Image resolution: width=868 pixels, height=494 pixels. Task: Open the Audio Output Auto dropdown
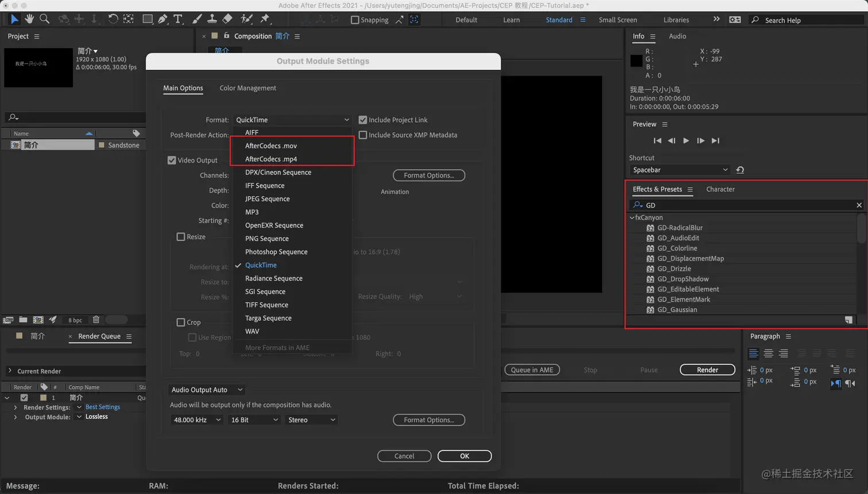tap(207, 390)
